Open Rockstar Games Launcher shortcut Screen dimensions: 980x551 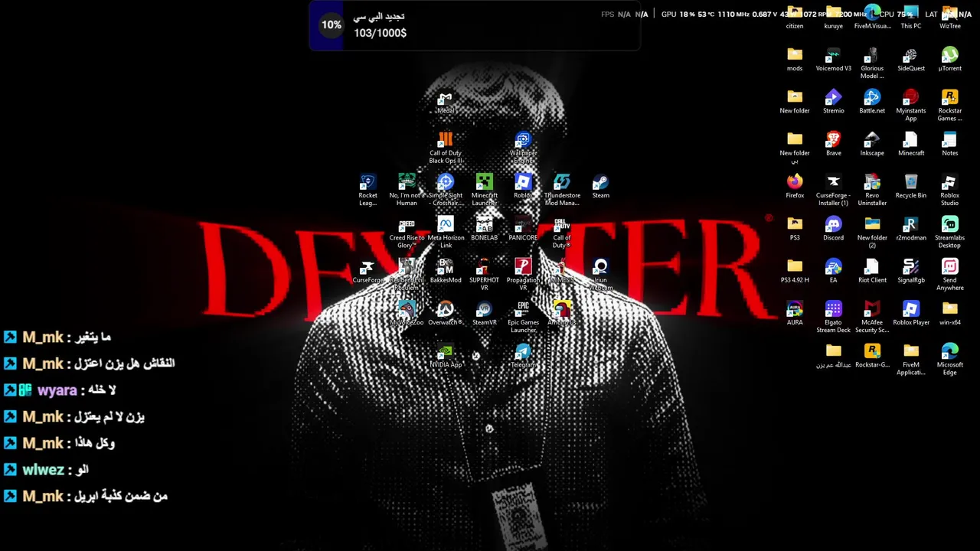[949, 106]
